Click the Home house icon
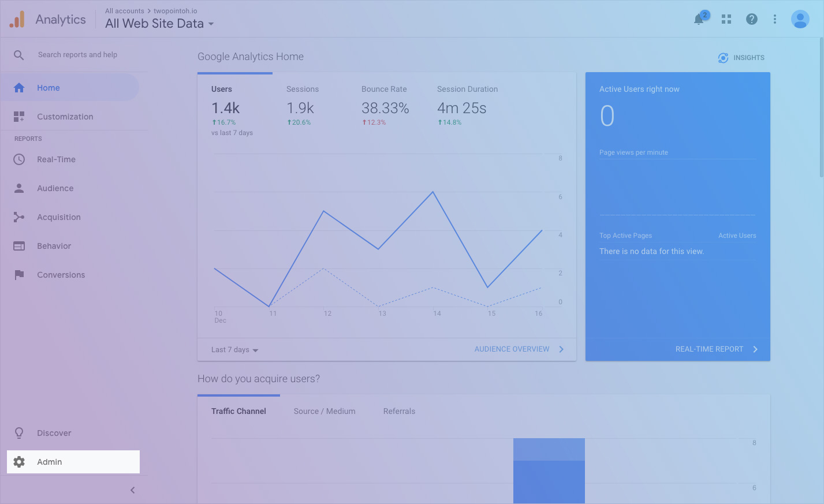The height and width of the screenshot is (504, 824). click(19, 88)
